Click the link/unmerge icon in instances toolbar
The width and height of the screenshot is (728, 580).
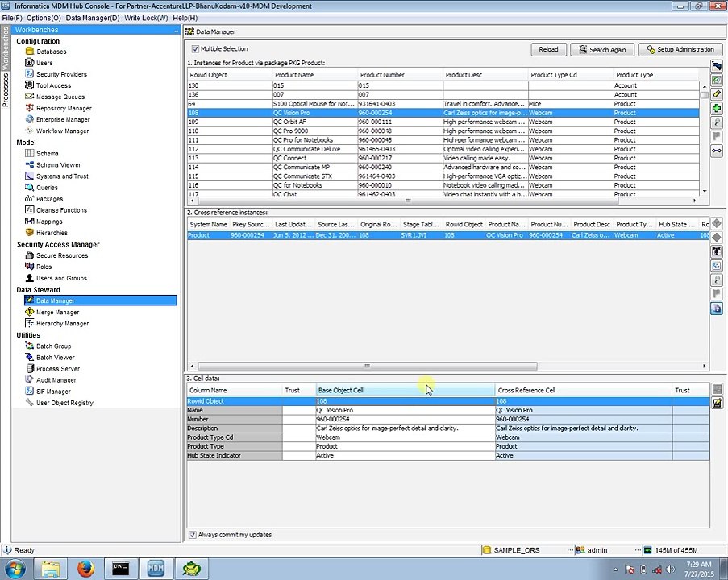pos(717,151)
